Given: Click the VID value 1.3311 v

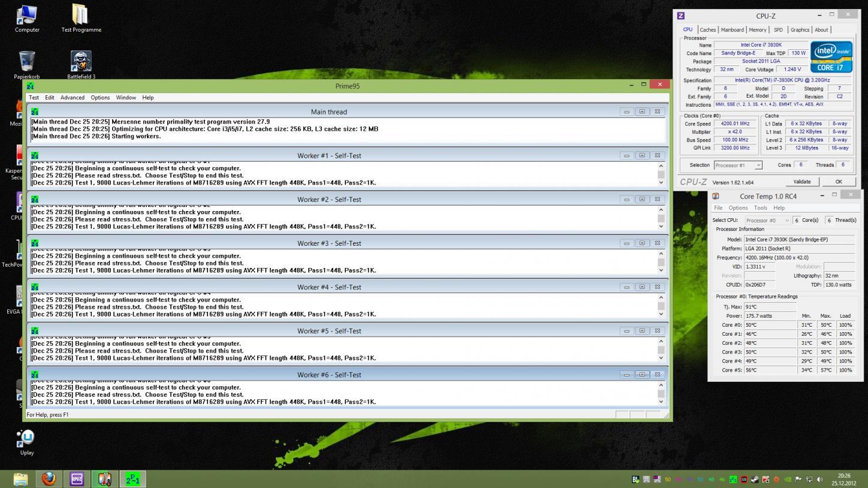Looking at the screenshot, I should 759,267.
